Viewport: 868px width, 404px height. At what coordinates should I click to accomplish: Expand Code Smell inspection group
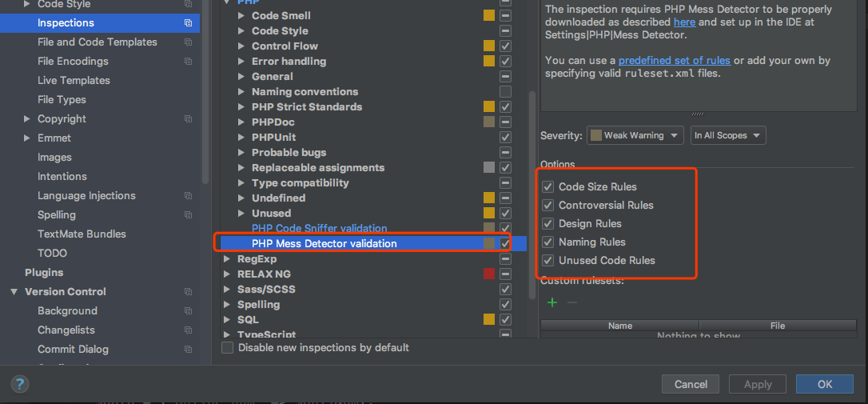click(241, 15)
